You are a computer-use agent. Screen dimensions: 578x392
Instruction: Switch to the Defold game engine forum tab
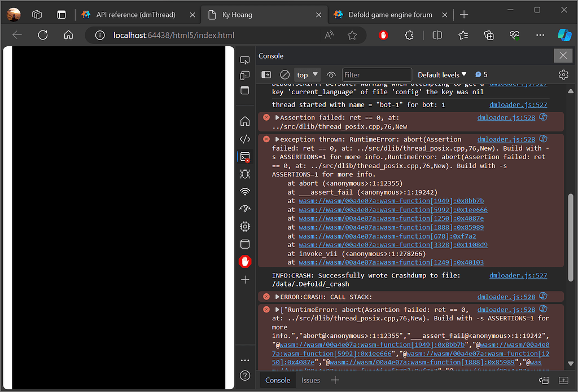389,15
